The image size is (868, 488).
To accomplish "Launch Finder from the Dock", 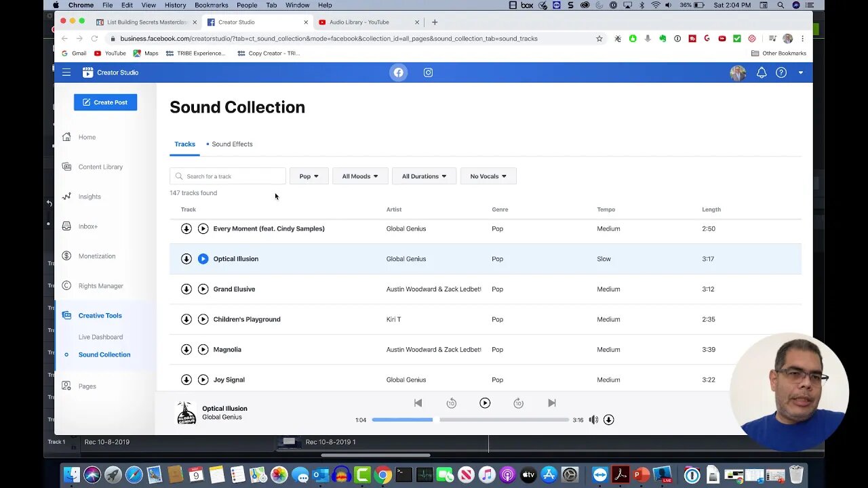I will click(71, 475).
